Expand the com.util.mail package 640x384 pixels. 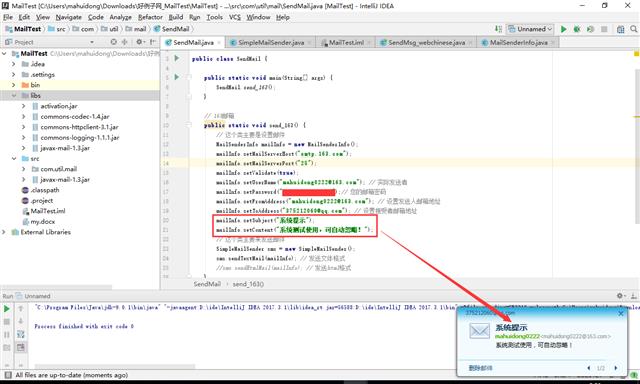click(23, 169)
